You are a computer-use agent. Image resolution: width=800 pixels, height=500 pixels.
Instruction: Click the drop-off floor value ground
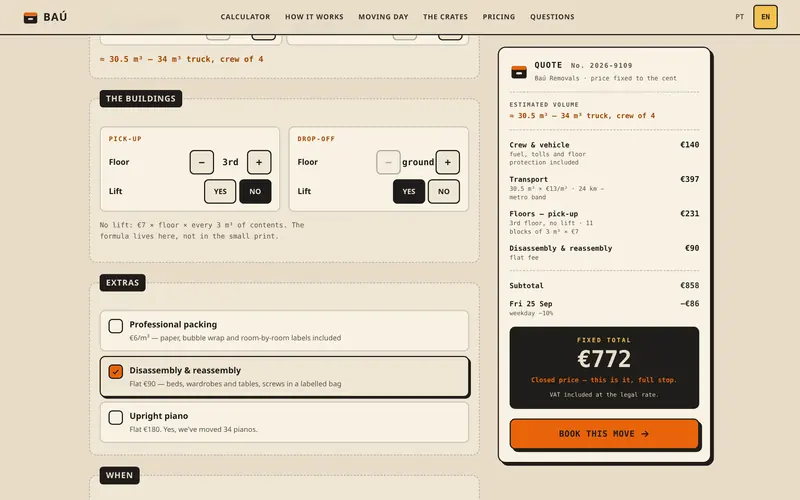click(x=418, y=162)
